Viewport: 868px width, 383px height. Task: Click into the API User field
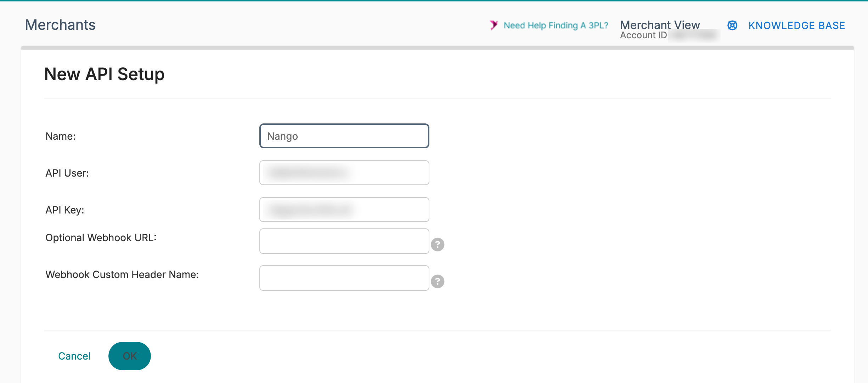pyautogui.click(x=344, y=173)
